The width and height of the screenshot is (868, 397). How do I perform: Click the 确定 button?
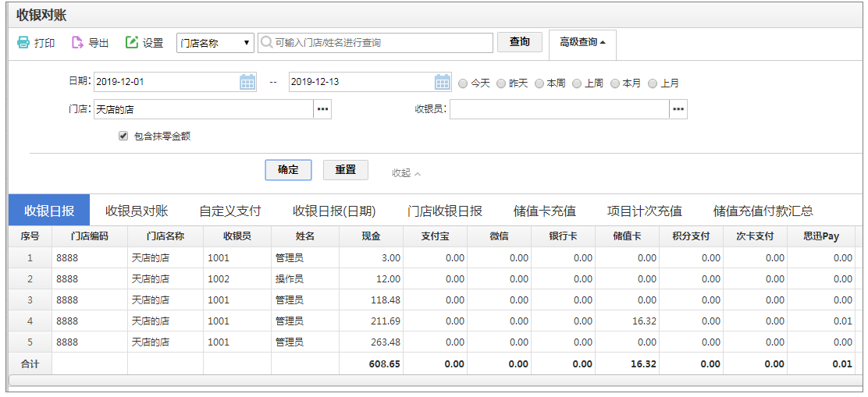(288, 170)
